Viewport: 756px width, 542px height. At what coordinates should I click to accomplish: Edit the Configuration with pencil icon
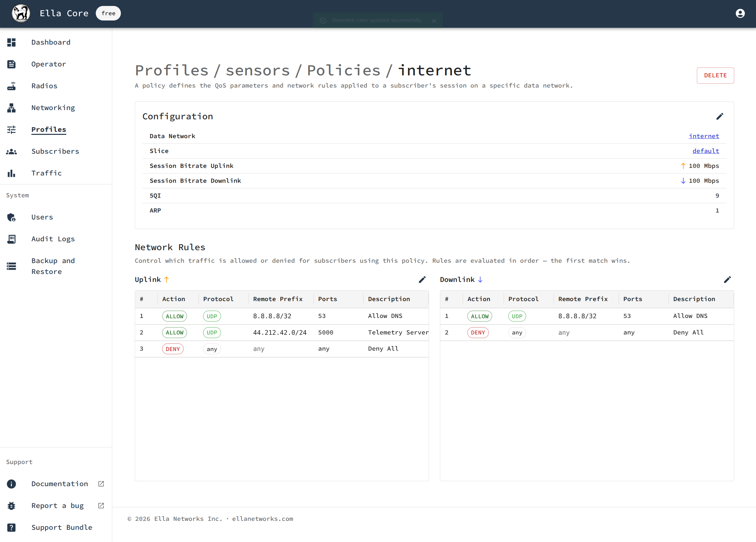pyautogui.click(x=720, y=116)
